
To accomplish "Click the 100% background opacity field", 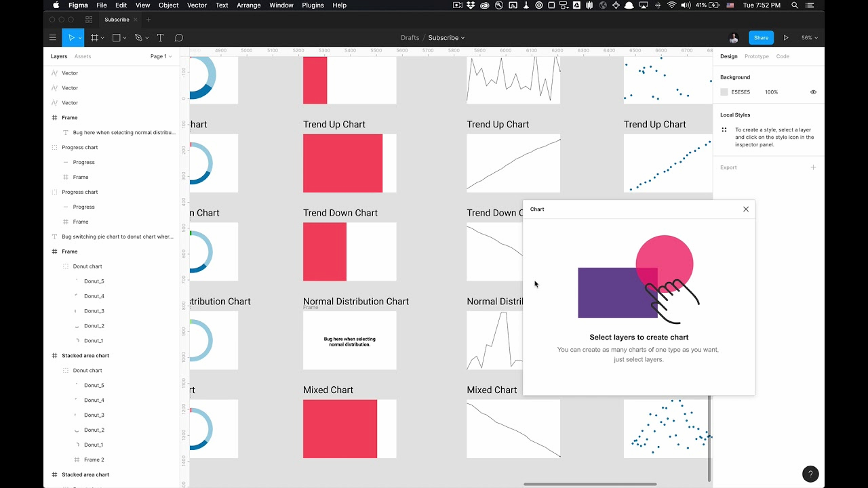I will [x=771, y=92].
